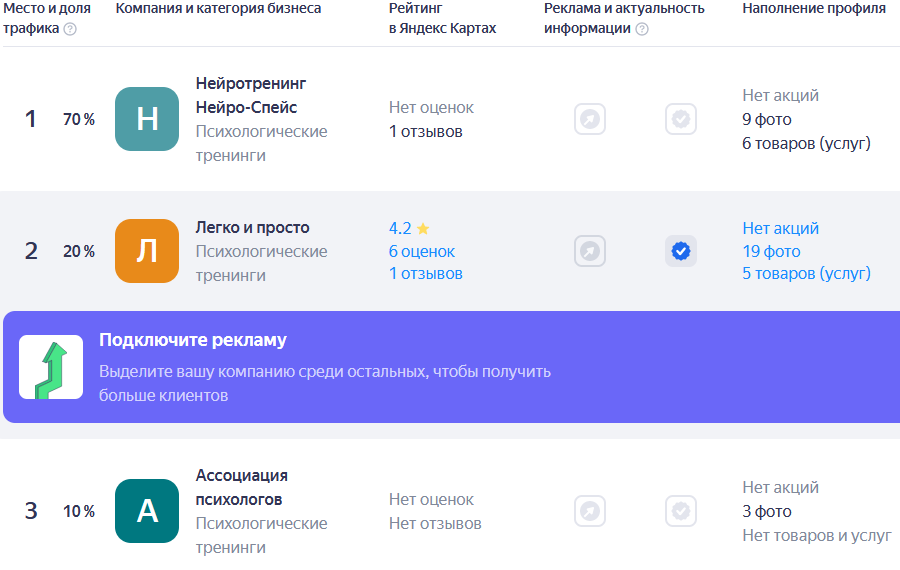Open the '5 товаров (услуг)' link

coord(806,274)
